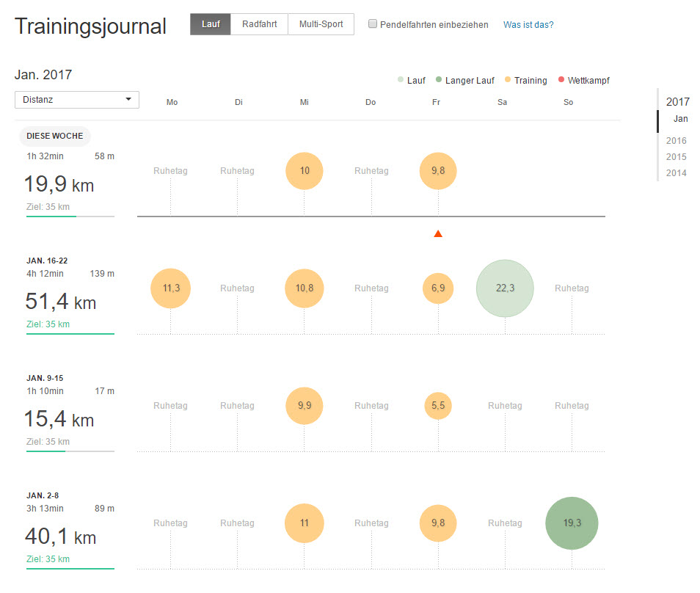
Task: Click the red triangle today marker
Action: coord(438,234)
